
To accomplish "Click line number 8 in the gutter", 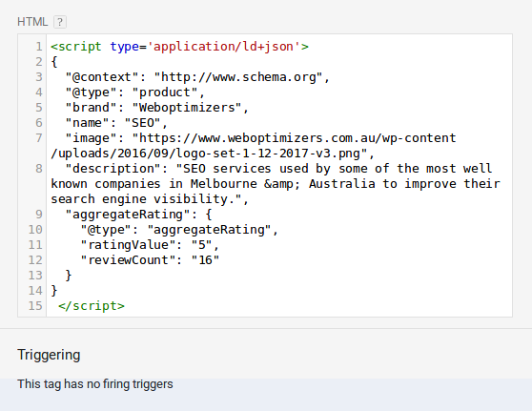I will point(39,169).
